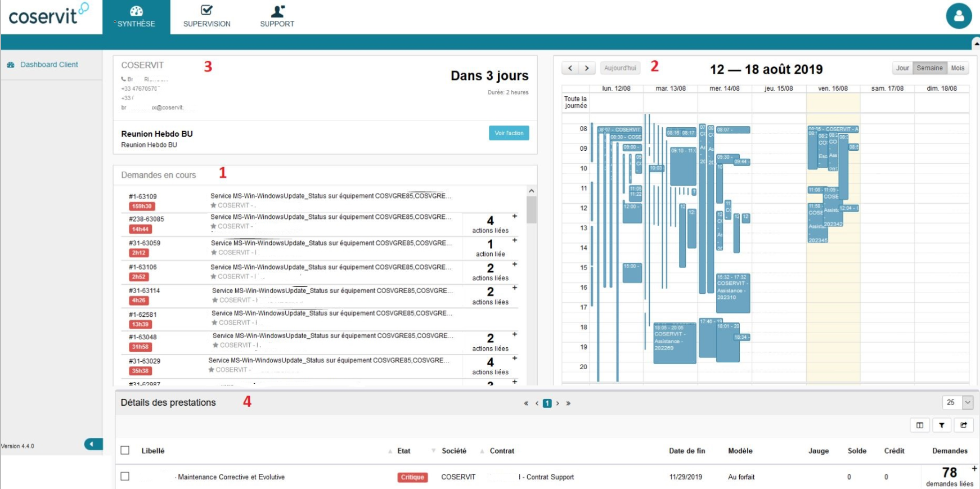Image resolution: width=980 pixels, height=489 pixels.
Task: Click the 159h30 red time badge
Action: point(142,207)
